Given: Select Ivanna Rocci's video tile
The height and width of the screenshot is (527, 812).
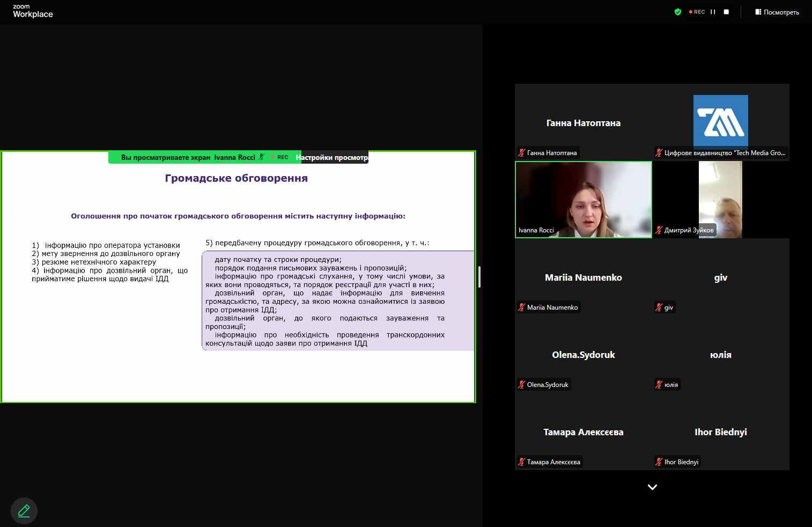Looking at the screenshot, I should point(584,200).
